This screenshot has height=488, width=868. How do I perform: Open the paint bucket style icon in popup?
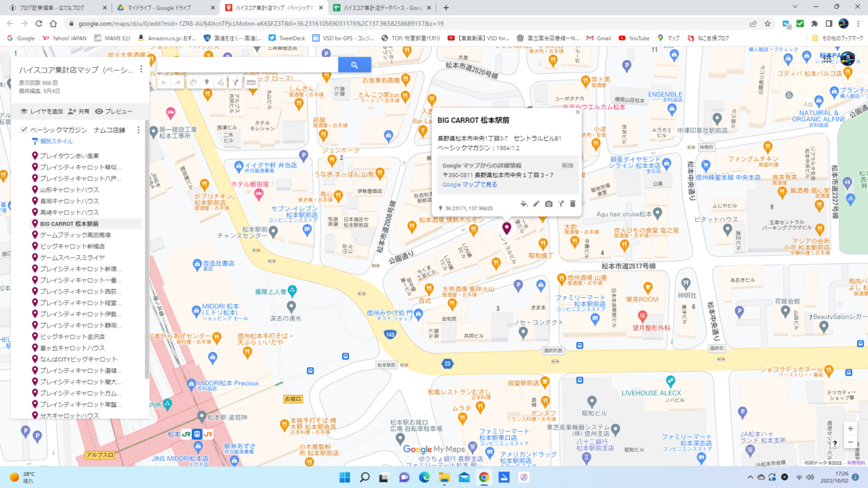pos(524,204)
